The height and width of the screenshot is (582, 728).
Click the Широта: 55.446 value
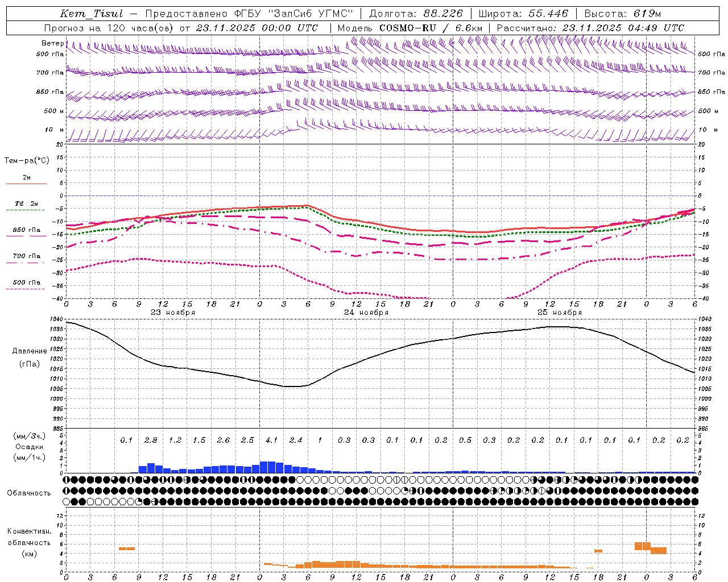click(x=523, y=14)
